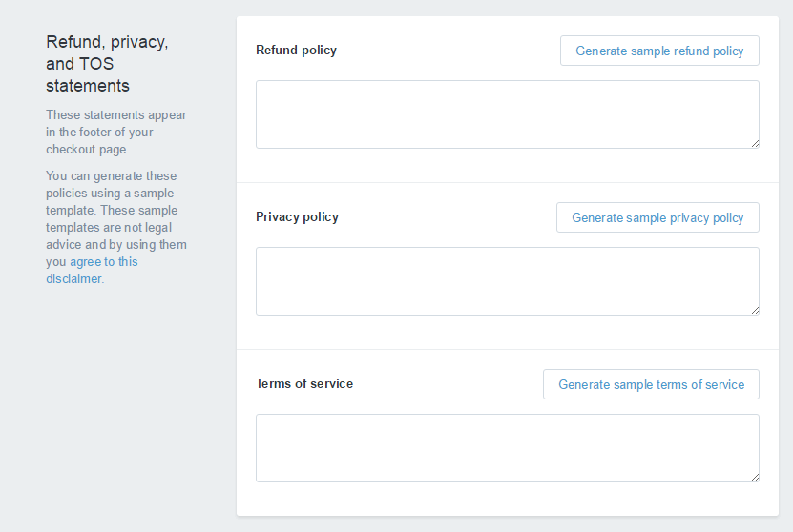This screenshot has height=532, width=793.
Task: Click the checkout page footer description text
Action: click(115, 132)
